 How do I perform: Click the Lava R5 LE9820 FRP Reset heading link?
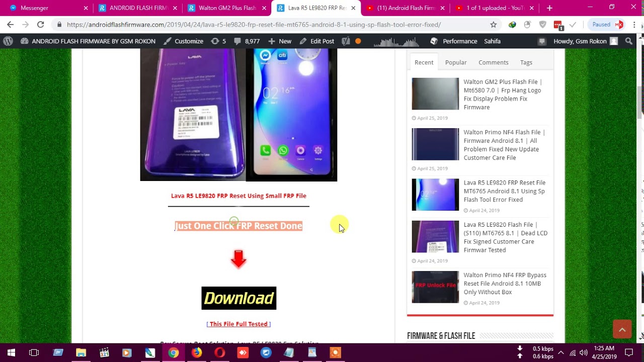[238, 196]
